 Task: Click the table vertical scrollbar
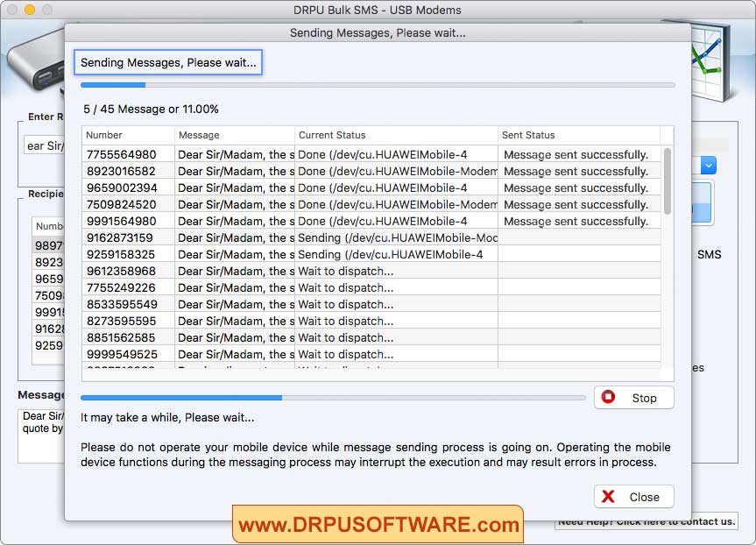point(668,181)
